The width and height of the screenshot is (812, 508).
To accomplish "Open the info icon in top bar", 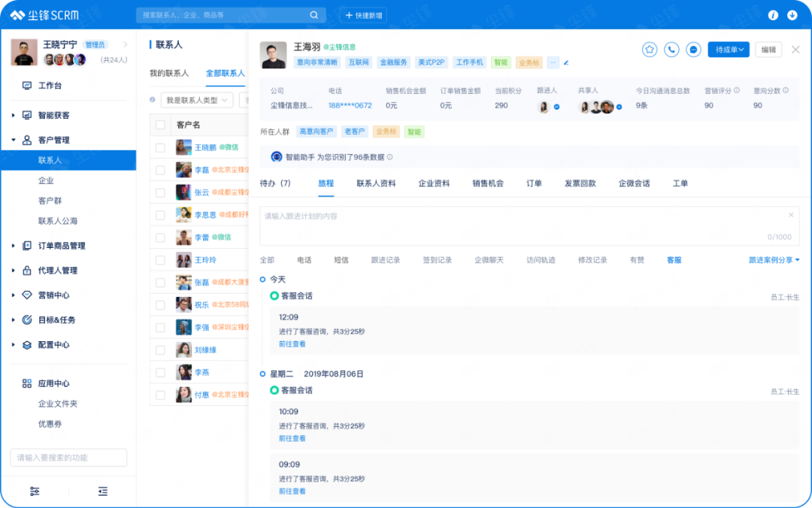I will pos(772,15).
